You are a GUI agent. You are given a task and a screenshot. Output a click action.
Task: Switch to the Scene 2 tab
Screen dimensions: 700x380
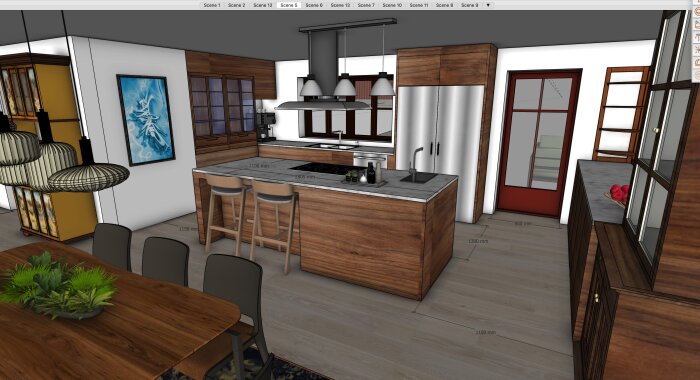tap(237, 5)
